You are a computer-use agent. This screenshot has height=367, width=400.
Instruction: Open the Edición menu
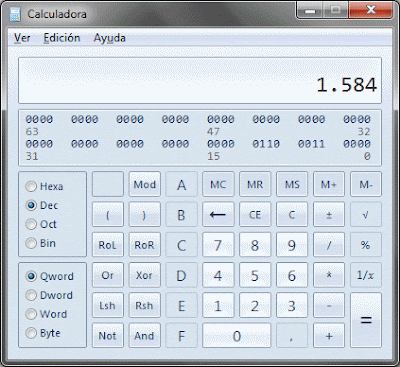click(x=62, y=38)
